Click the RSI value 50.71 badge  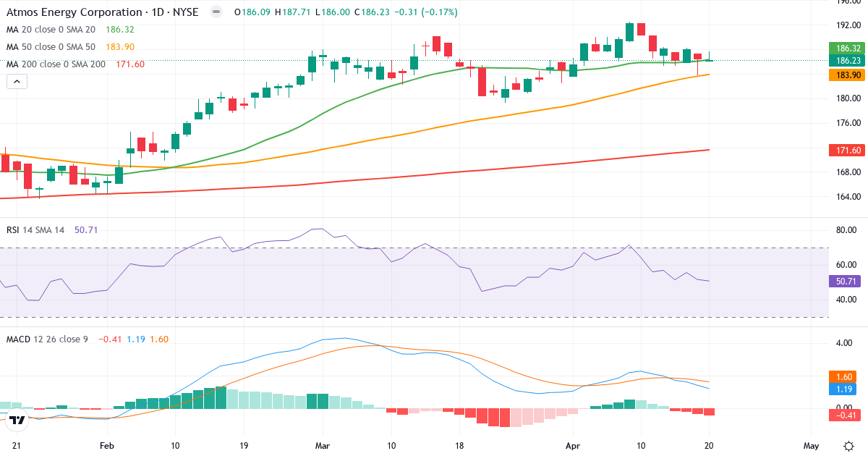pyautogui.click(x=846, y=280)
